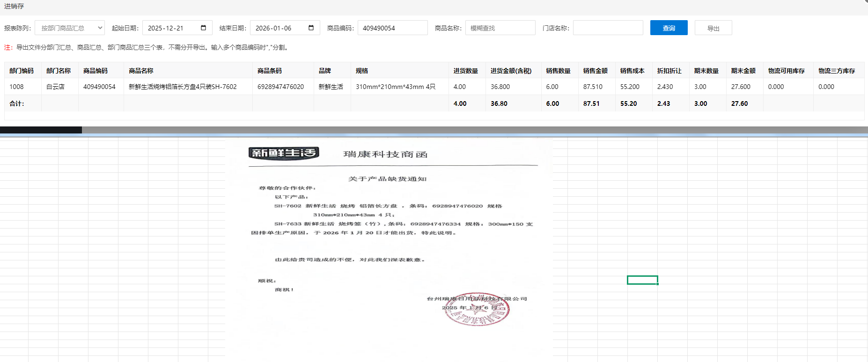Select the green-outlined spreadsheet cell

pos(642,280)
